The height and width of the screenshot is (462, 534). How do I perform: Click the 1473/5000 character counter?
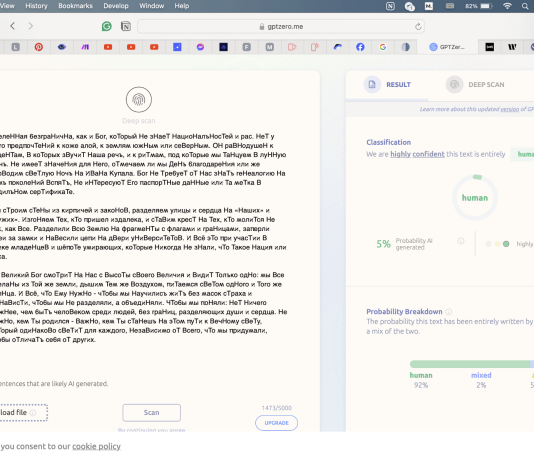(x=277, y=408)
